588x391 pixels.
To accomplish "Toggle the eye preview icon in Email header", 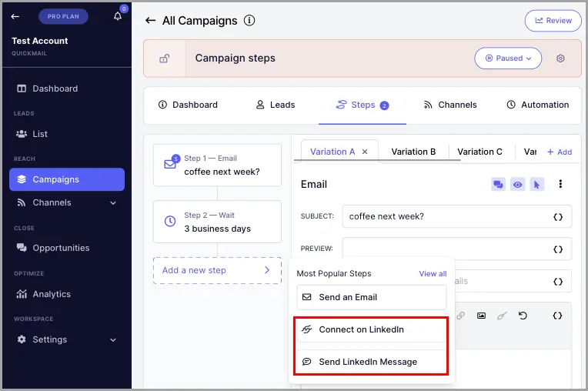I will coord(517,185).
